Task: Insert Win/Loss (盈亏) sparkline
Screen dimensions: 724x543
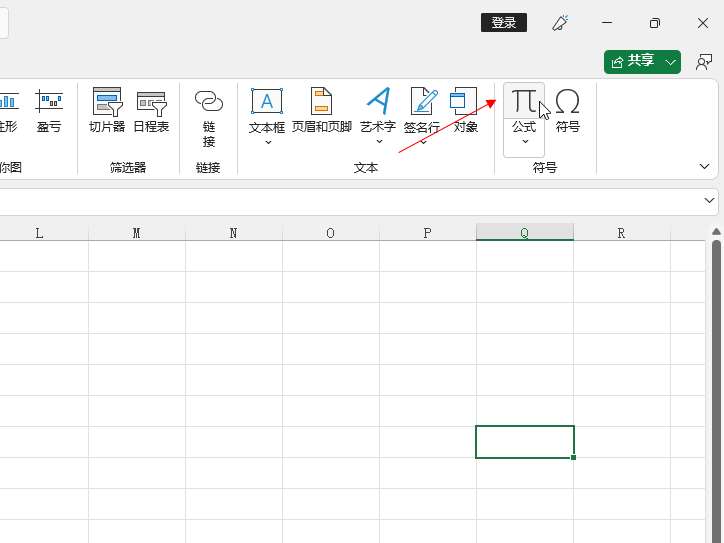Action: pyautogui.click(x=49, y=111)
